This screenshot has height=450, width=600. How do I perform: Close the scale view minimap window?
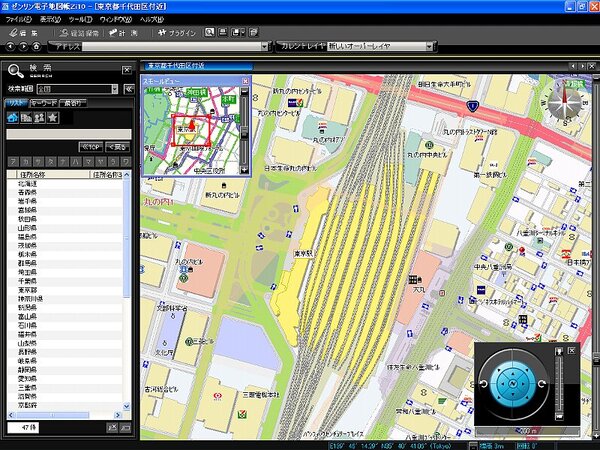click(244, 78)
